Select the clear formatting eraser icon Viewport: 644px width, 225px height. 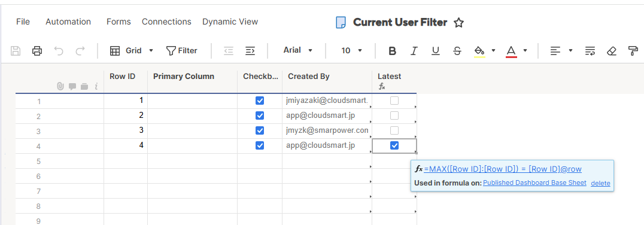[612, 51]
